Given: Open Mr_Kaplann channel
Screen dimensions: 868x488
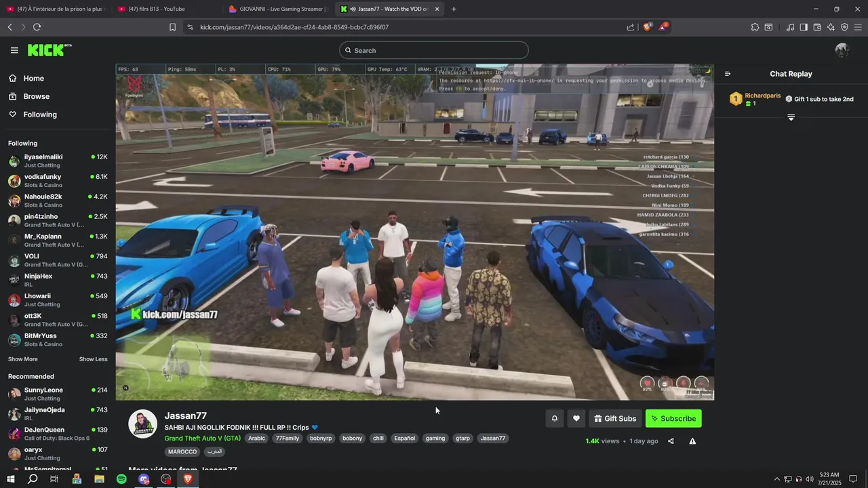Looking at the screenshot, I should pos(58,240).
